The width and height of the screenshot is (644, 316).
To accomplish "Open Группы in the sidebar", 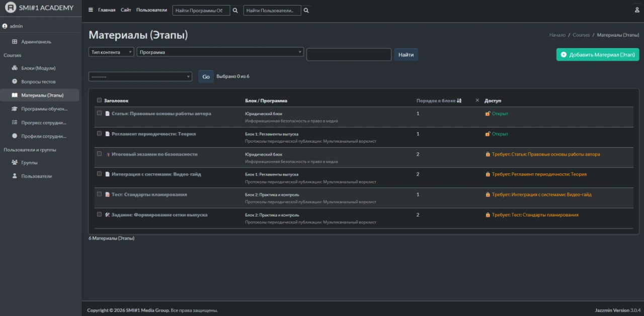I will coord(29,162).
